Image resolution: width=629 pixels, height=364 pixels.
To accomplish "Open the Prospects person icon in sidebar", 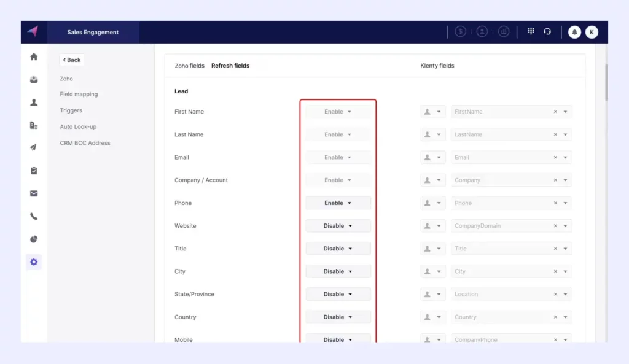I will click(34, 103).
